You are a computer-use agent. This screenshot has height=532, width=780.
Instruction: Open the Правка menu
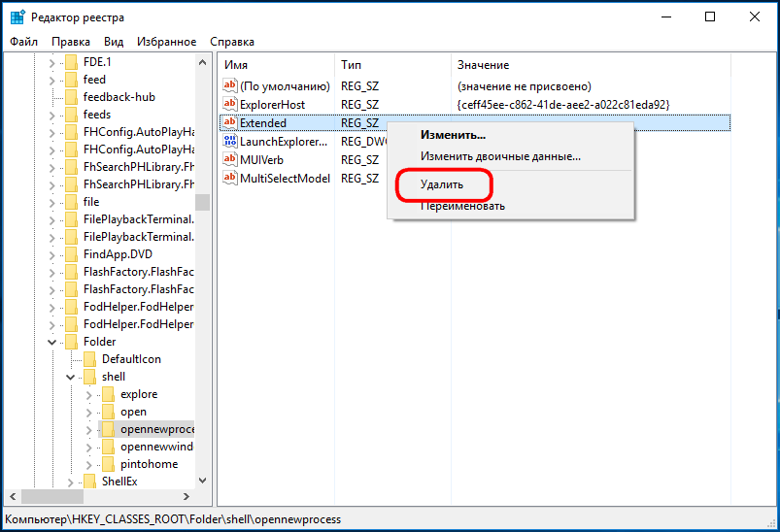pyautogui.click(x=71, y=42)
